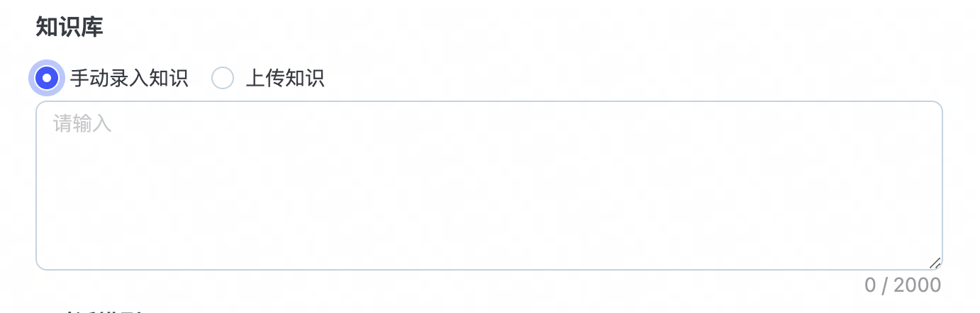
Task: Choose manual knowledge entry mode
Action: click(x=47, y=78)
